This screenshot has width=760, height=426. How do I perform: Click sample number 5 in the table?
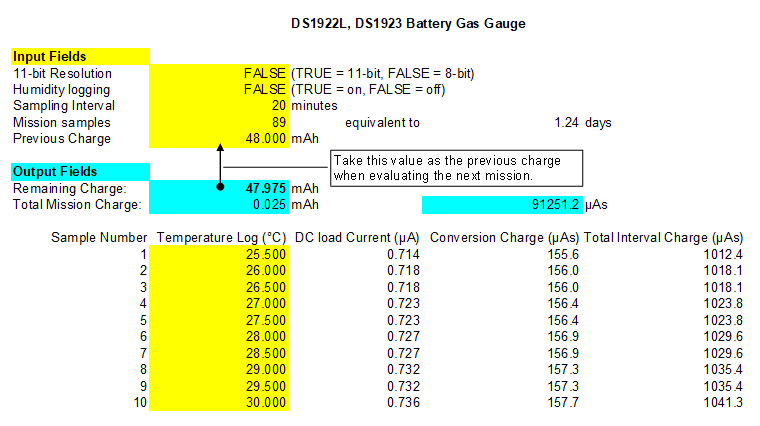coord(143,320)
